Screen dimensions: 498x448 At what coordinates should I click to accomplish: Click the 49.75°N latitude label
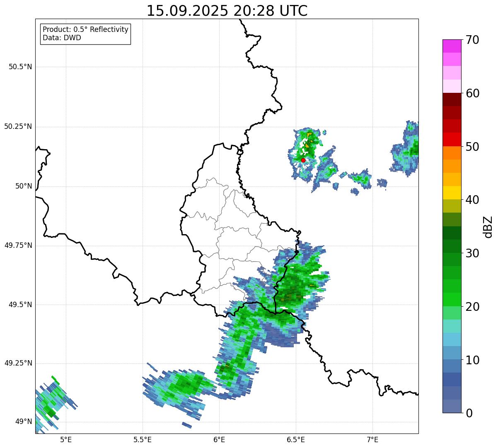click(x=18, y=245)
